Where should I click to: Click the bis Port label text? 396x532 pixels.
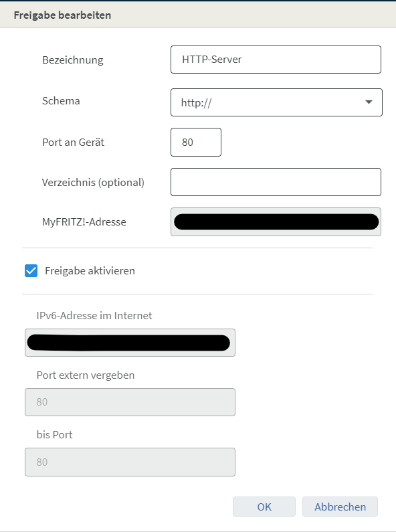tap(55, 434)
